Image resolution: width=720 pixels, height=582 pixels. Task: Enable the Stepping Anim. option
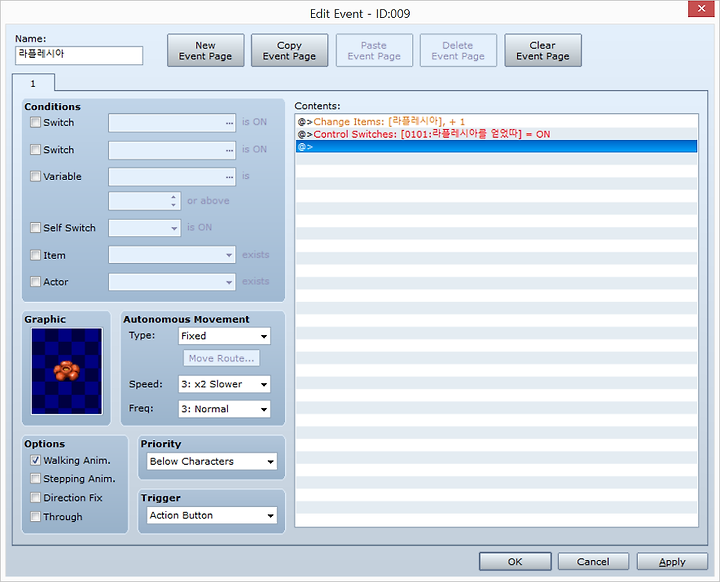(x=35, y=479)
